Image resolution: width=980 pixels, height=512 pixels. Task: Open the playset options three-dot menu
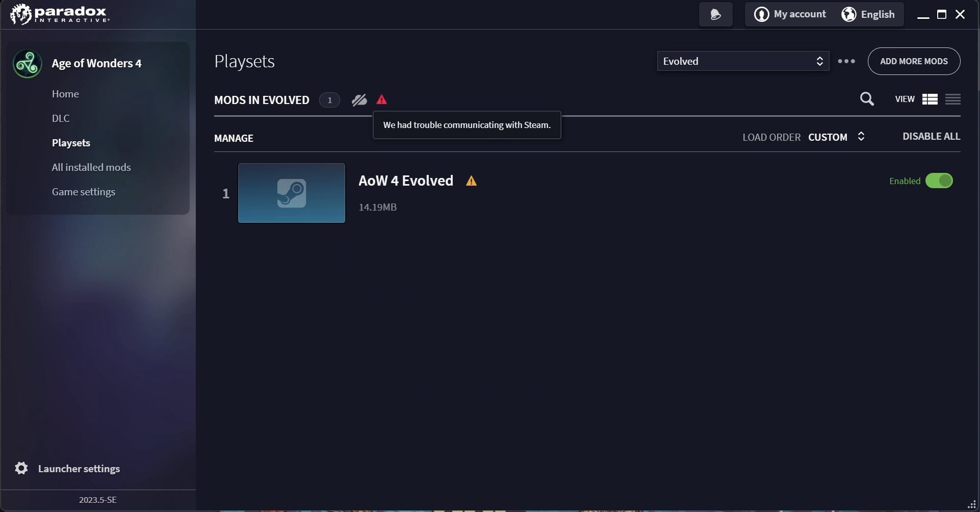[x=846, y=61]
